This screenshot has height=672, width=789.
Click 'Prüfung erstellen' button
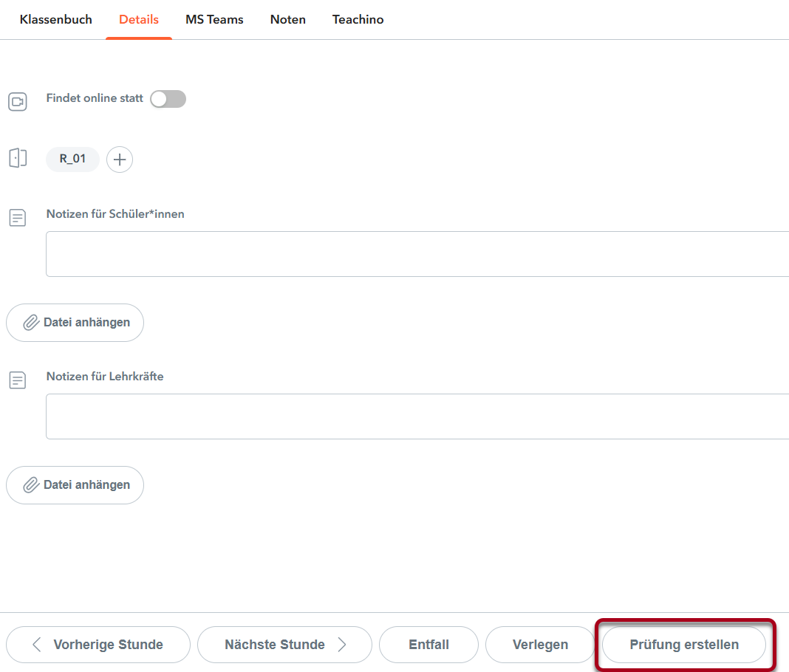pyautogui.click(x=683, y=645)
